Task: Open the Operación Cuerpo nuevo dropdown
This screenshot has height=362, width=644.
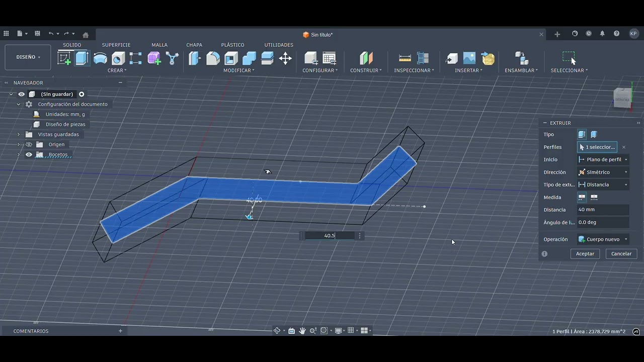Action: [603, 239]
